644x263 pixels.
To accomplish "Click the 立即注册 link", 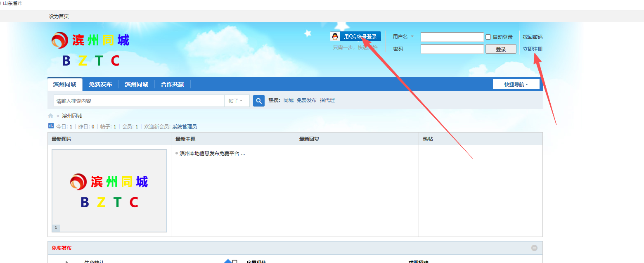I will 533,49.
